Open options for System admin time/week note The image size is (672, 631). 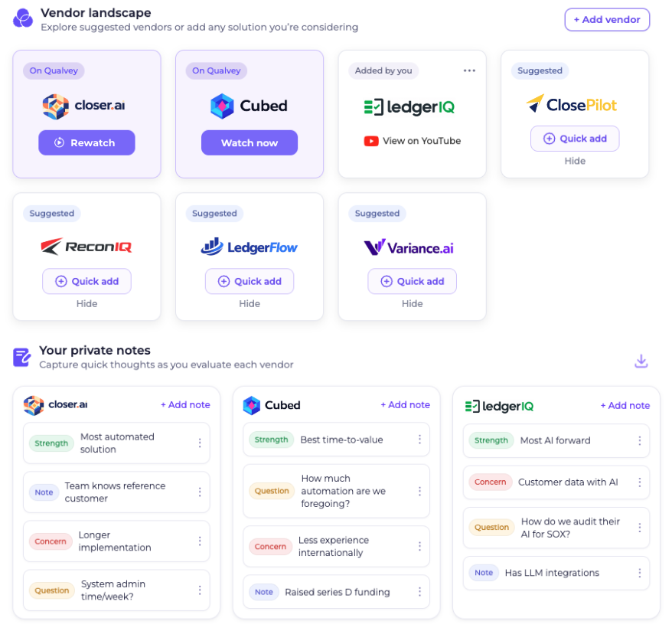[200, 590]
